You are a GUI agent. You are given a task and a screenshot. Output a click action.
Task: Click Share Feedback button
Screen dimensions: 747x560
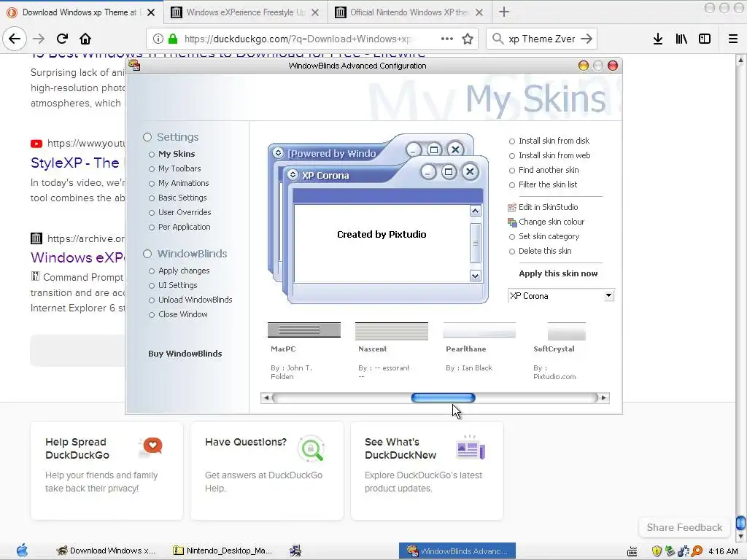684,527
